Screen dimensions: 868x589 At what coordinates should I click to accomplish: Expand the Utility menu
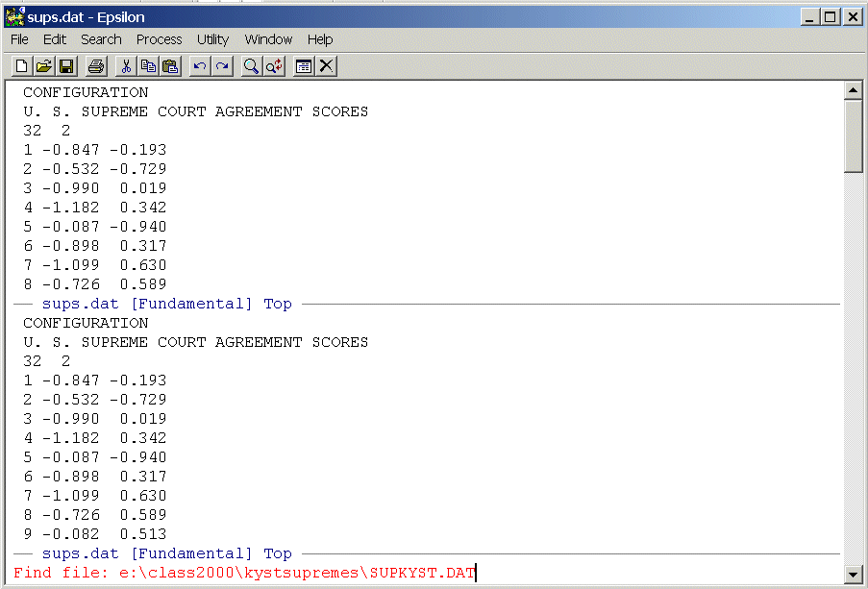click(212, 39)
